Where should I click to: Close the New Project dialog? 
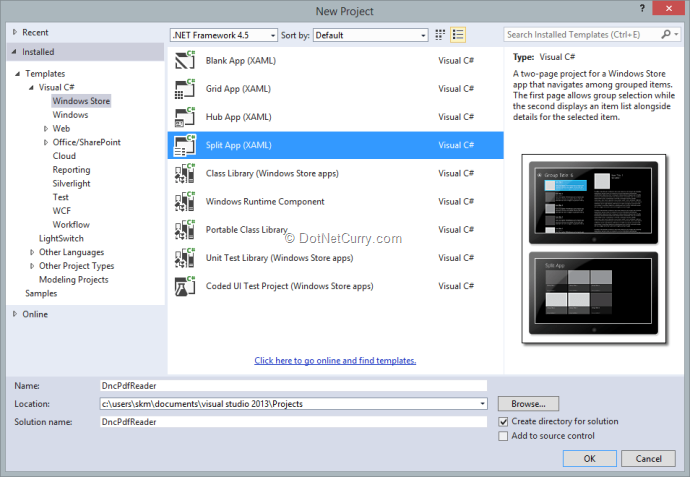(x=668, y=8)
